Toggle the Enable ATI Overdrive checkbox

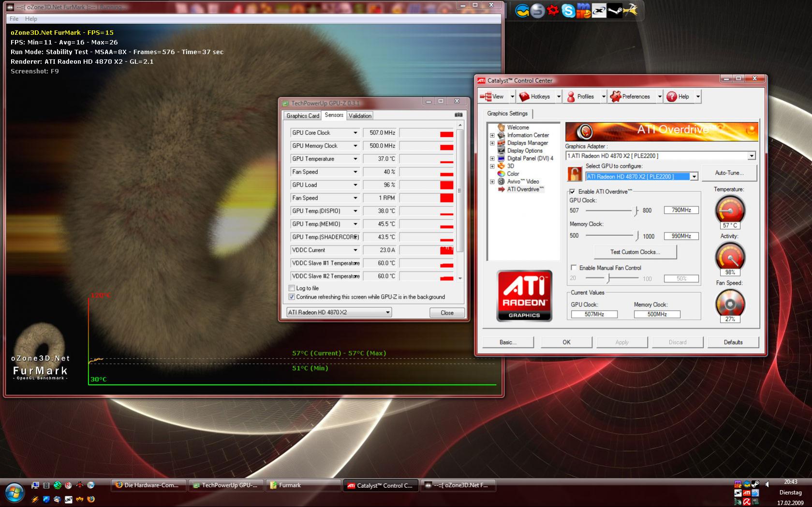click(573, 191)
